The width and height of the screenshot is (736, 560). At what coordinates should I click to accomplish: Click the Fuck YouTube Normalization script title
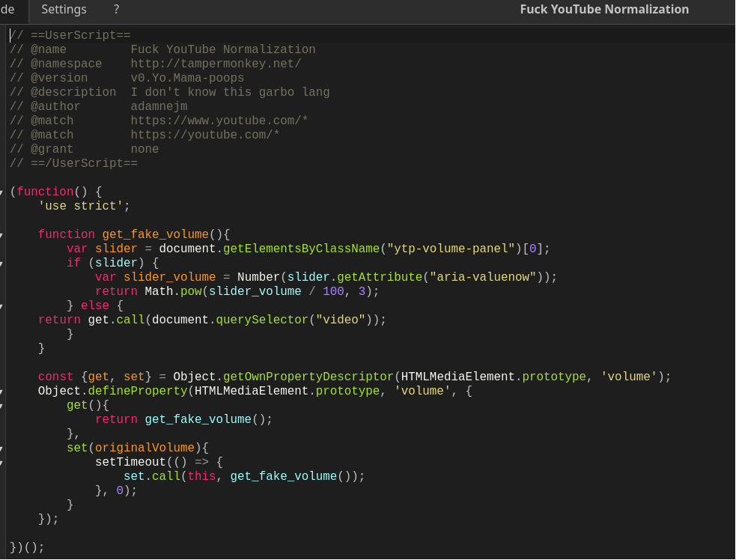[604, 10]
